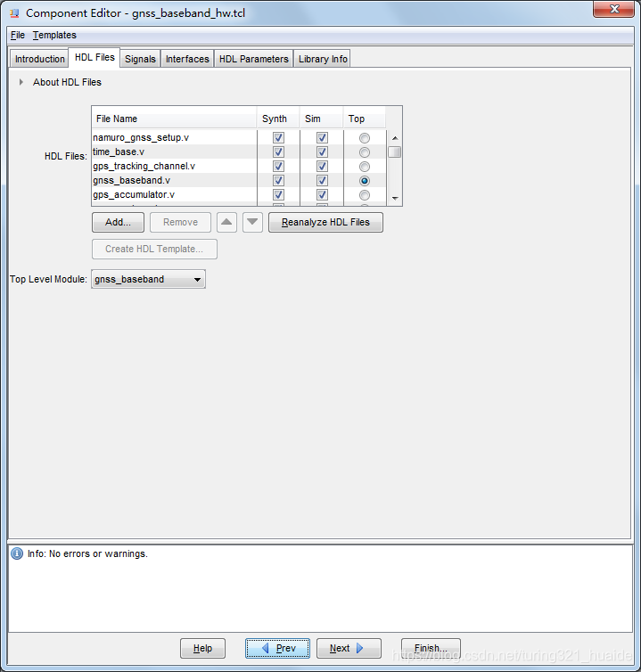
Task: Toggle Sim checkbox for namuro_gnss_setup.v
Action: 322,137
